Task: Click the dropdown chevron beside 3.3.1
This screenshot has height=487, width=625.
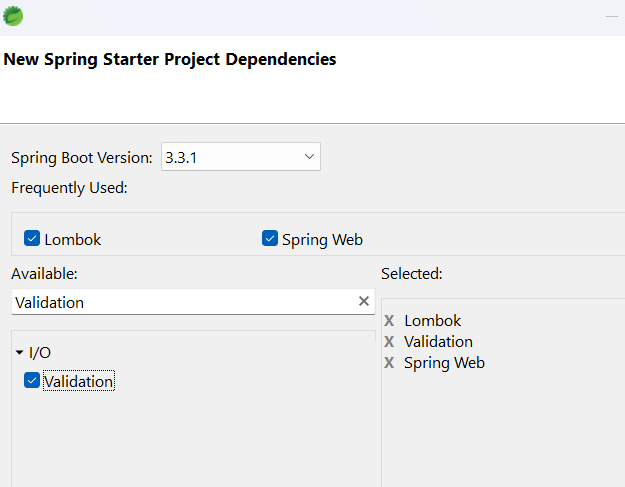Action: [x=309, y=157]
